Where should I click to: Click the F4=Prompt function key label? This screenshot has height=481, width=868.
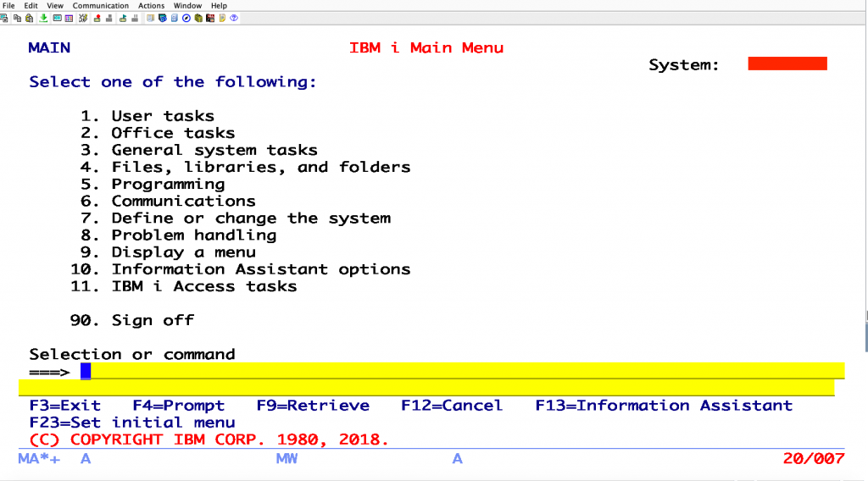178,406
